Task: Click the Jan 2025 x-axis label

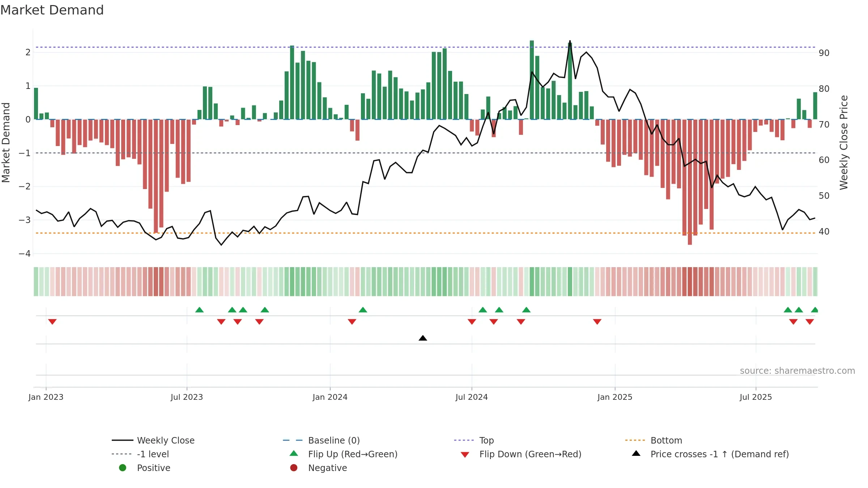Action: point(615,397)
